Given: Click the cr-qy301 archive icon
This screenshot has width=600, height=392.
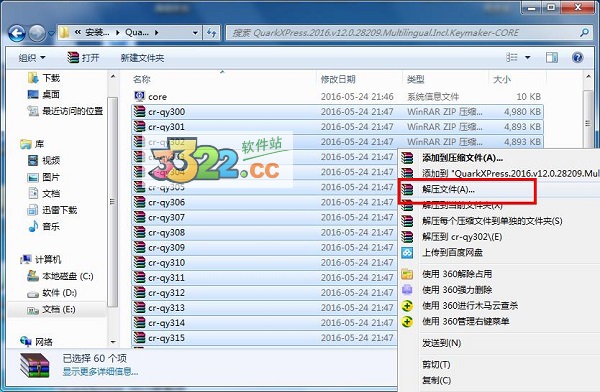Looking at the screenshot, I should click(x=139, y=126).
